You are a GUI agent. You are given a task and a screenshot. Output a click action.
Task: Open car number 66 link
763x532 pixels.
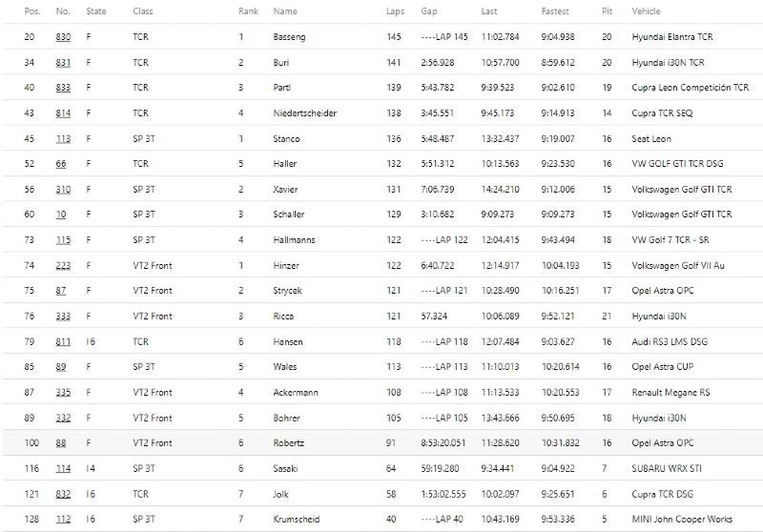click(61, 164)
